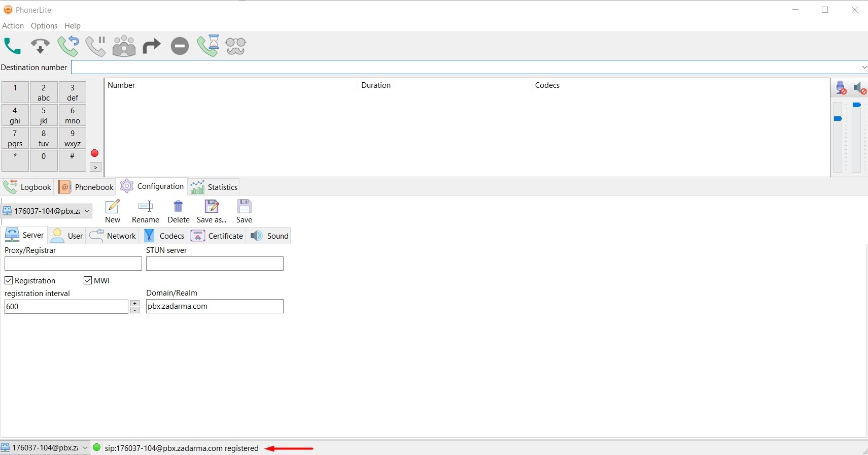The image size is (868, 455).
Task: Start a conference with the group icon
Action: [x=124, y=46]
